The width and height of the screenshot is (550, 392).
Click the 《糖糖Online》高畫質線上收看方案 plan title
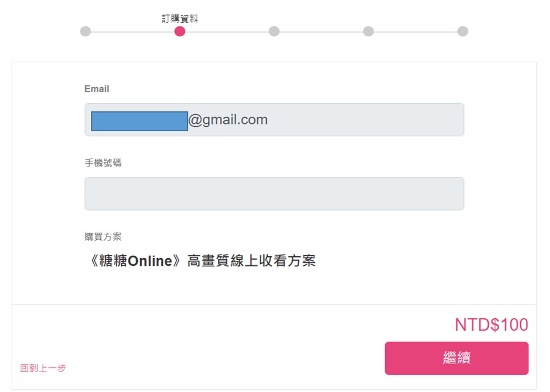tap(201, 261)
